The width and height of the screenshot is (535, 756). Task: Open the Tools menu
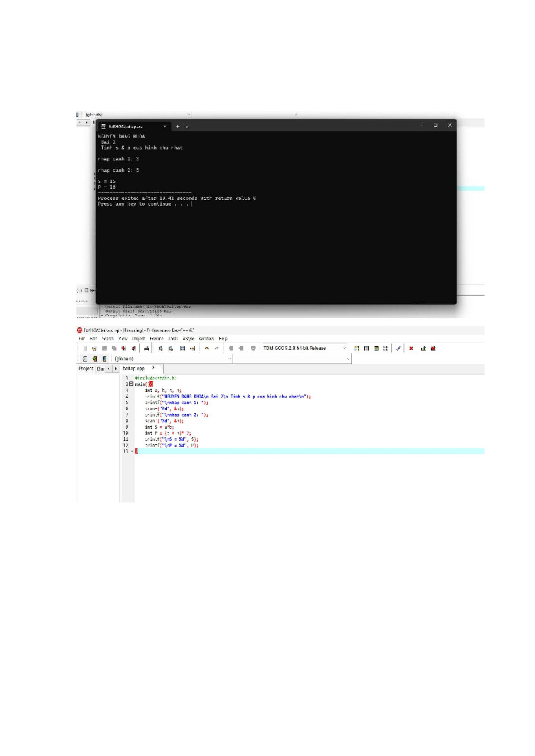(173, 339)
